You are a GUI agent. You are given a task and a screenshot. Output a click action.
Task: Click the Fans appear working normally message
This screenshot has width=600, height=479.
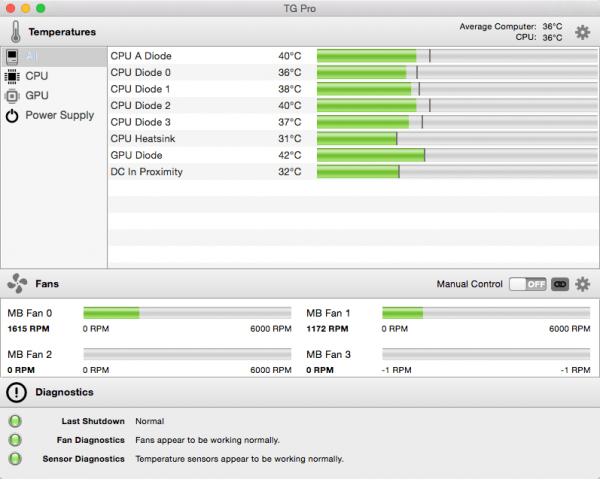(x=207, y=440)
